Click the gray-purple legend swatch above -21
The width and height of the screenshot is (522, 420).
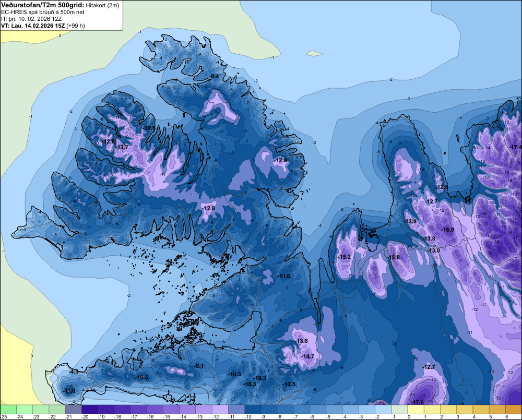click(x=73, y=410)
